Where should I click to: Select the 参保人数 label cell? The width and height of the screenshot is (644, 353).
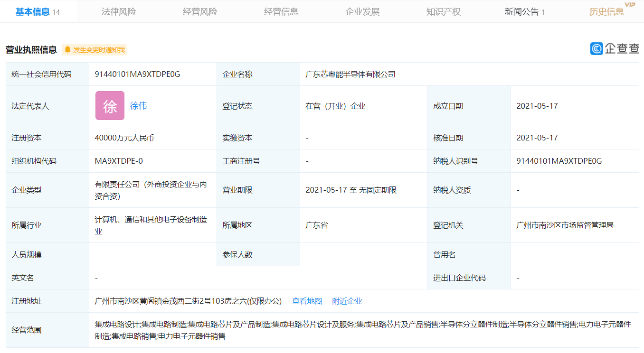click(258, 254)
